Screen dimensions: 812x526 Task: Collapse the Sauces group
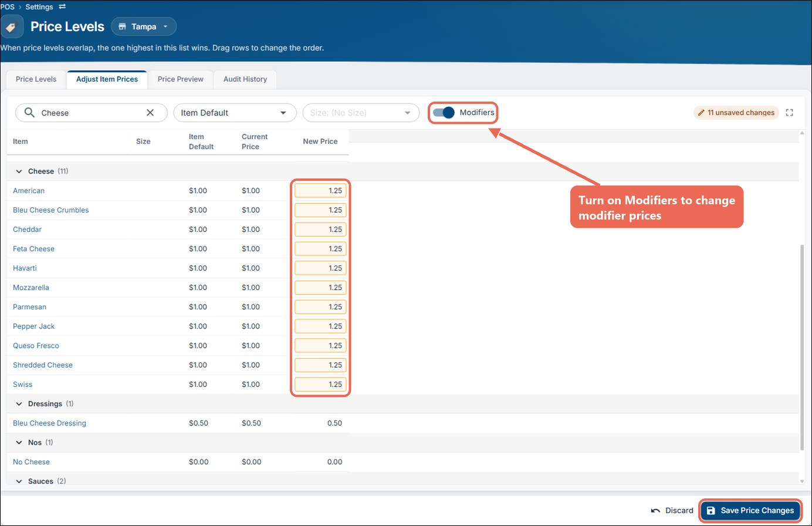coord(19,481)
